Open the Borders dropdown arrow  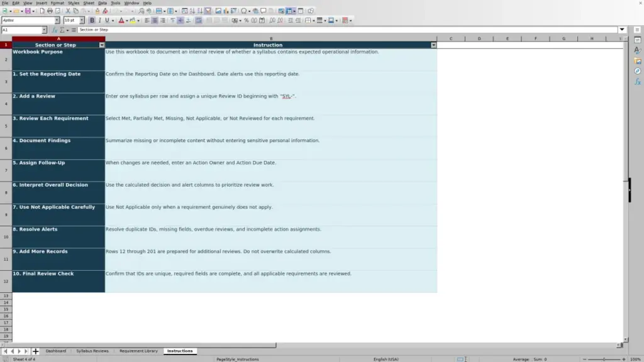(x=313, y=21)
